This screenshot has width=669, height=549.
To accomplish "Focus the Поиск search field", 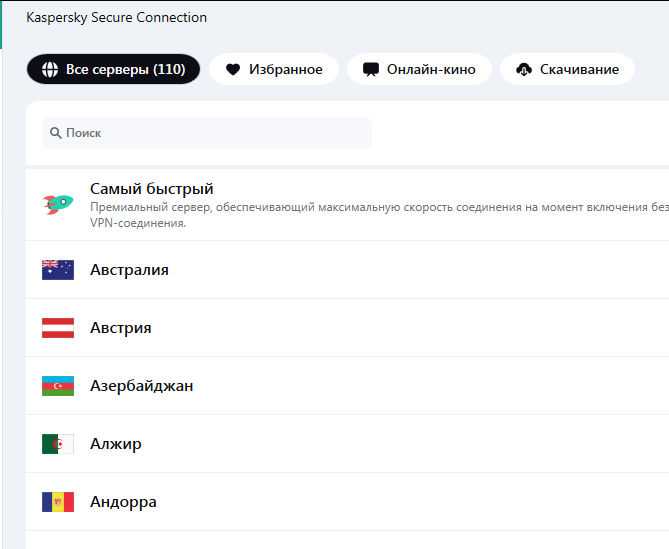I will (x=210, y=133).
